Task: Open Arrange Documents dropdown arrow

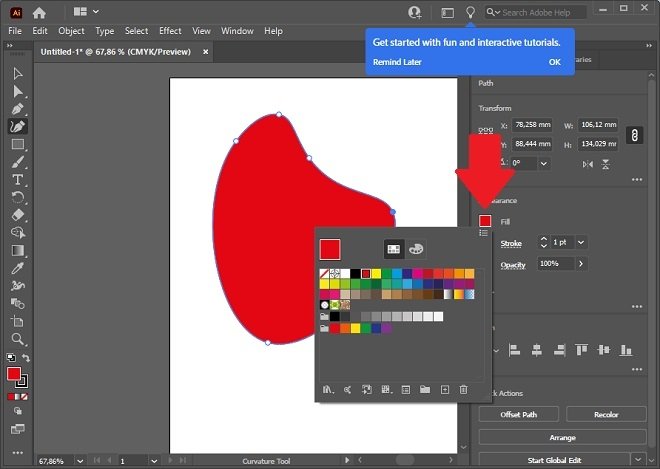Action: [x=96, y=11]
